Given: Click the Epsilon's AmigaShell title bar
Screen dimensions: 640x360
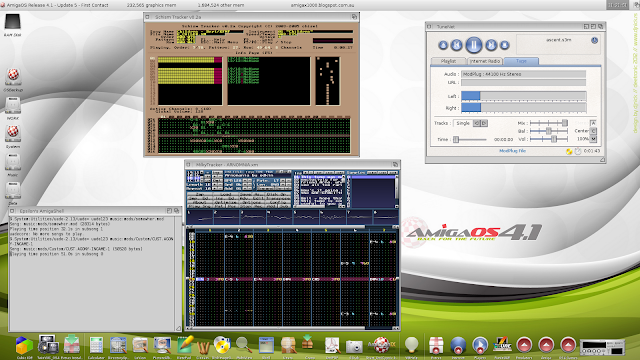Looking at the screenshot, I should tap(95, 211).
